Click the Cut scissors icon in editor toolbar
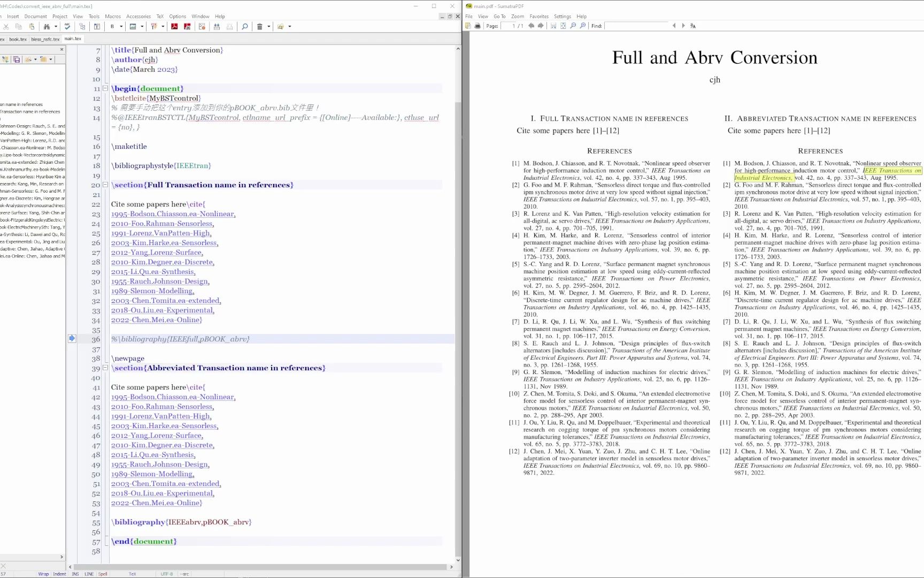 pyautogui.click(x=6, y=26)
